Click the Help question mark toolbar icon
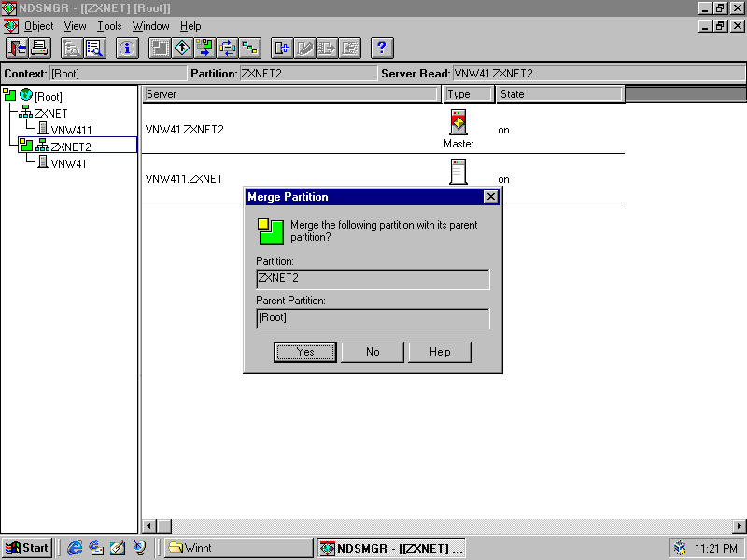This screenshot has width=747, height=560. (382, 49)
